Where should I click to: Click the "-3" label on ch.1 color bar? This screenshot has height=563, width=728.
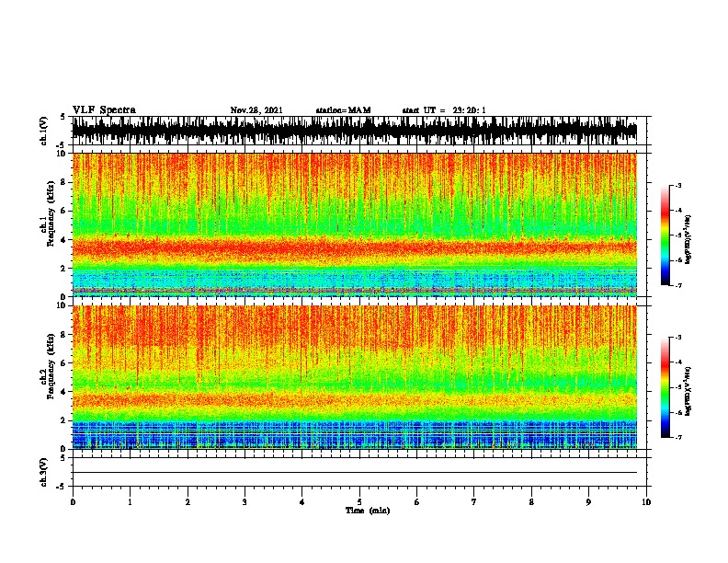click(x=678, y=186)
